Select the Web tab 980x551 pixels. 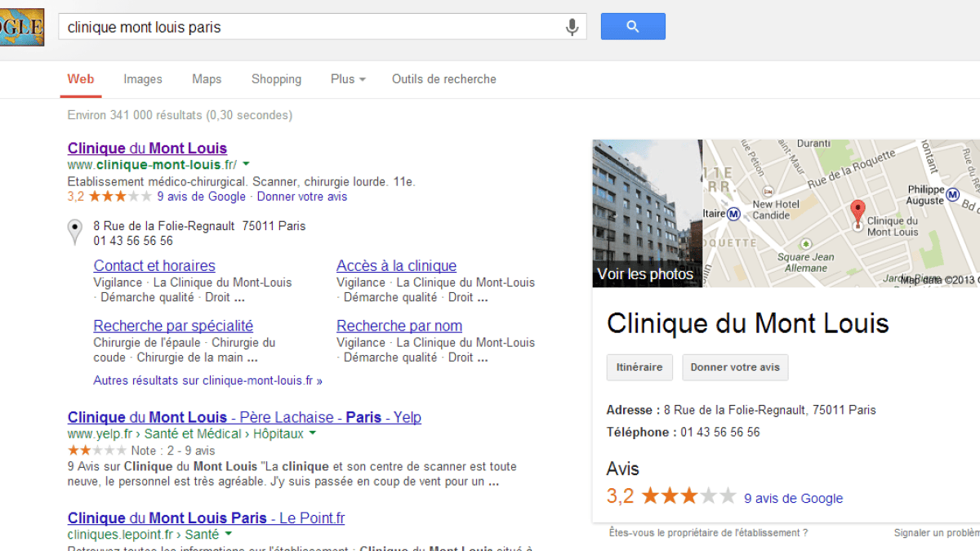coord(81,79)
